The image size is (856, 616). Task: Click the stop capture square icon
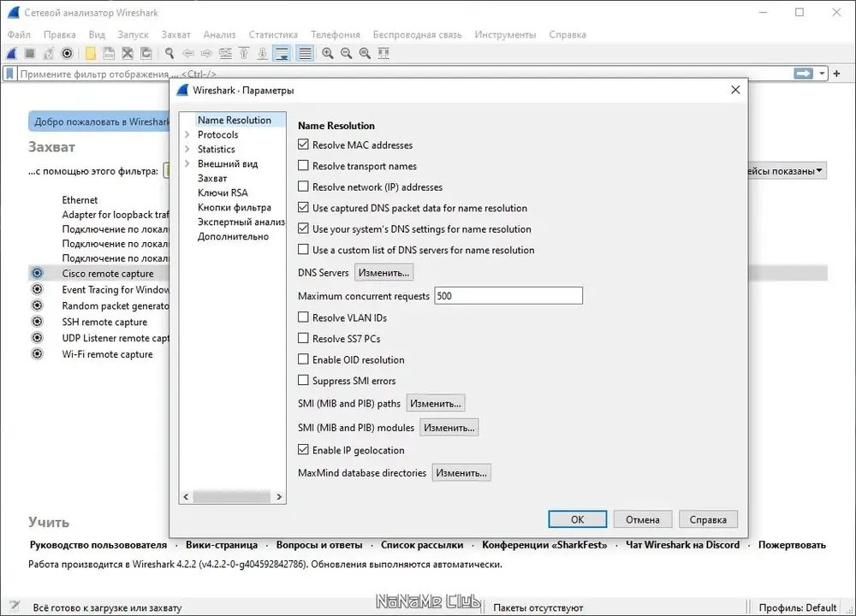30,53
